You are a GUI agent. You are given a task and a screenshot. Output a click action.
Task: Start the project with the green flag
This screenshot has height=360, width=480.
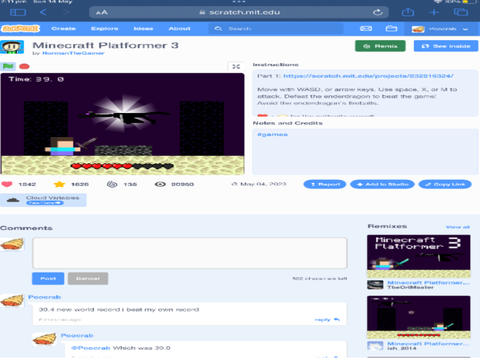(8, 66)
